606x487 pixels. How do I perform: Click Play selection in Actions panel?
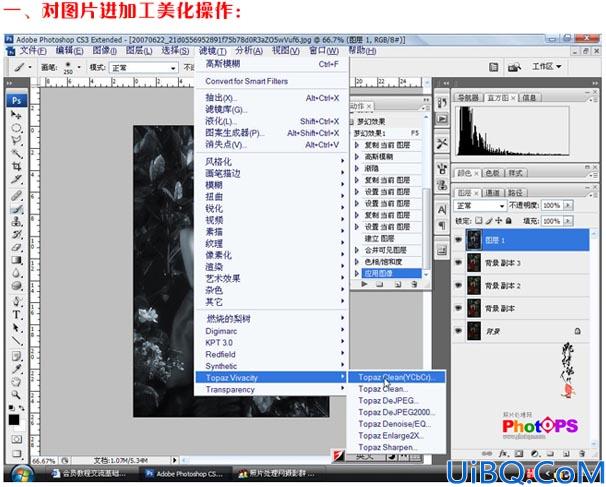(x=364, y=284)
